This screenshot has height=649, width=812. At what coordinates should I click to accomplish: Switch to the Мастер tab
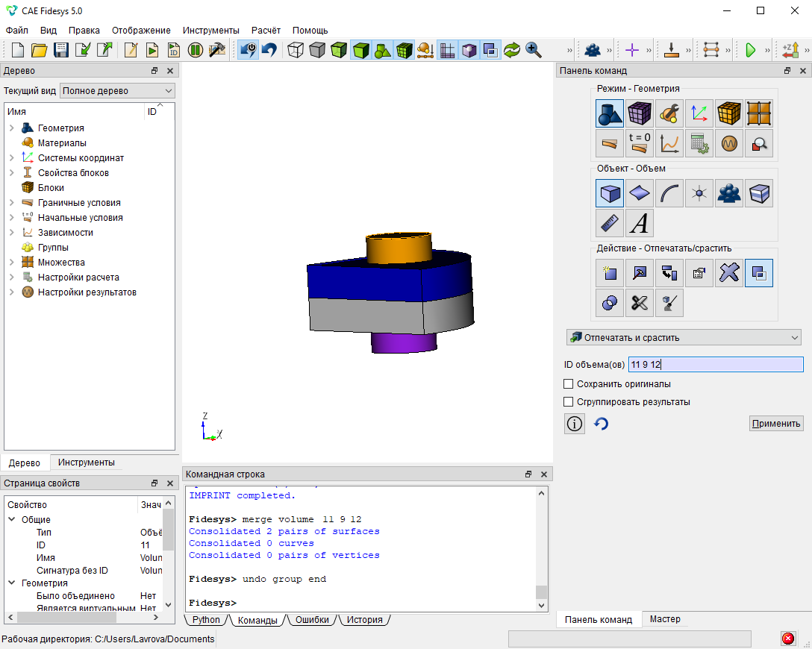coord(665,619)
